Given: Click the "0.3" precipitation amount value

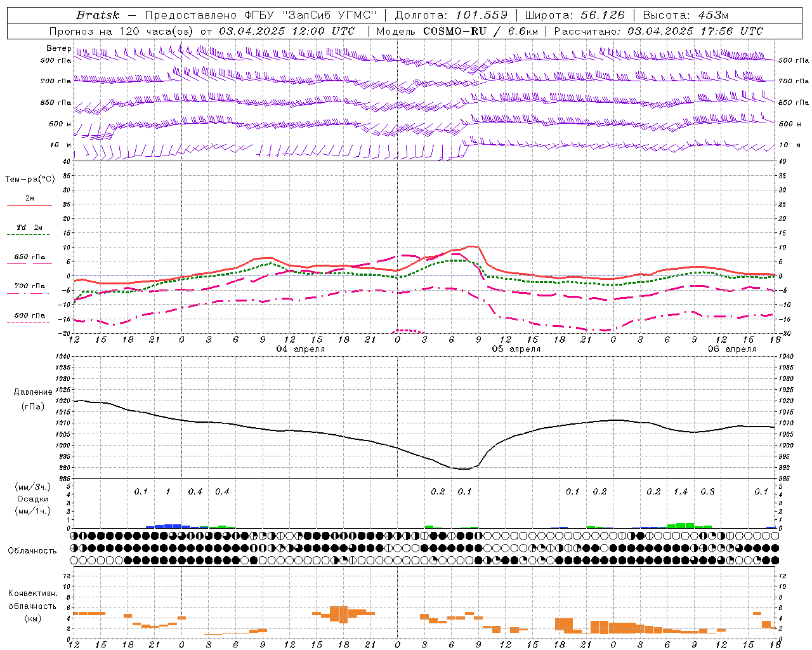Looking at the screenshot, I should 707,491.
